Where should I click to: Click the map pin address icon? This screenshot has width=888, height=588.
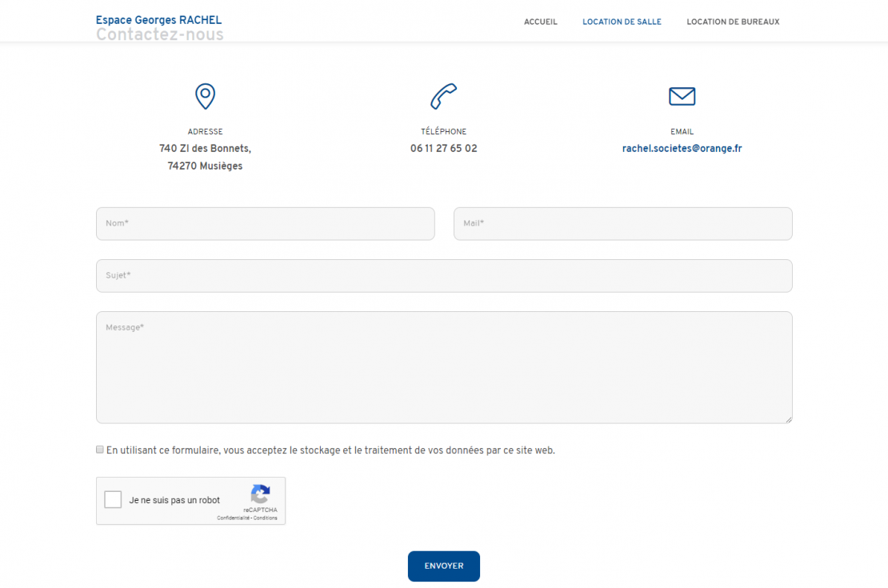point(205,96)
